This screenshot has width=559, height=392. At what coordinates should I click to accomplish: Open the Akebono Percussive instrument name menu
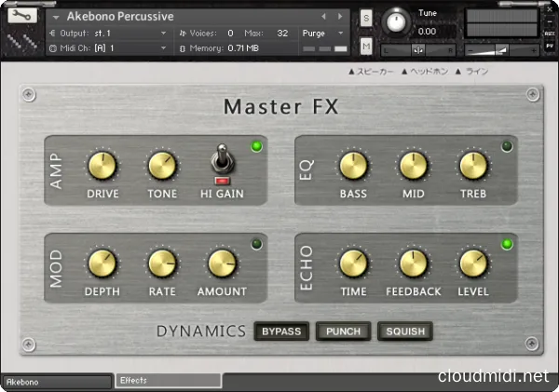tap(56, 17)
